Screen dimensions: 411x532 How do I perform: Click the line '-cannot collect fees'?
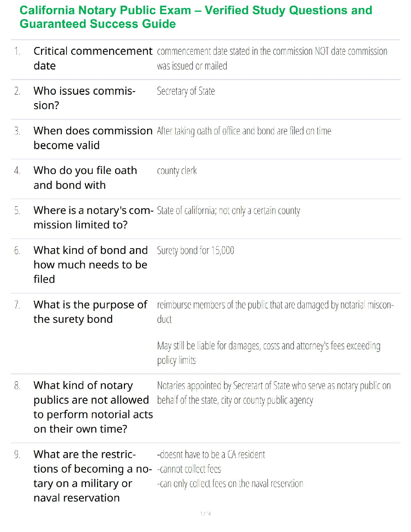click(x=189, y=469)
